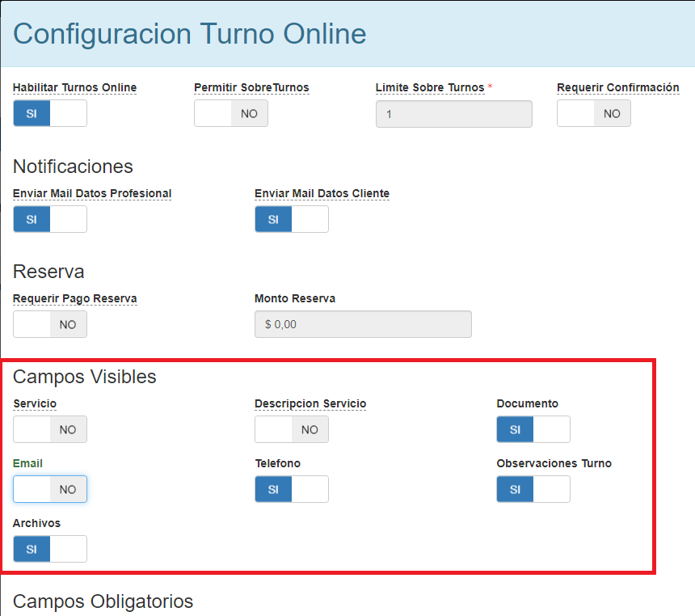This screenshot has width=695, height=616.
Task: Click the 'Descripcion Servicio' underlined label
Action: click(x=310, y=403)
